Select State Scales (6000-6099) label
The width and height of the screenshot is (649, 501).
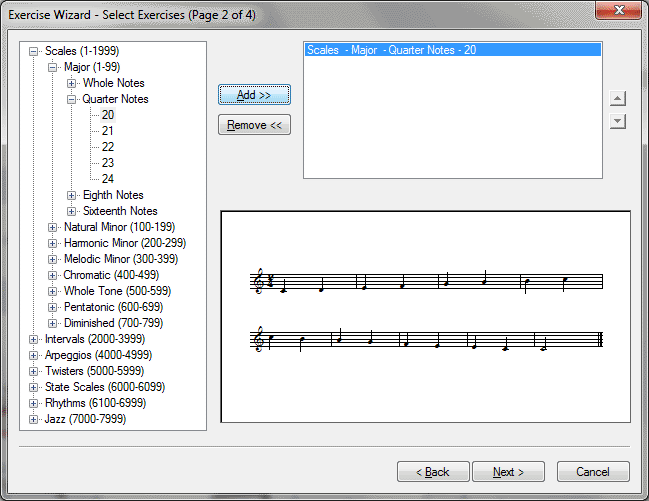click(x=105, y=387)
